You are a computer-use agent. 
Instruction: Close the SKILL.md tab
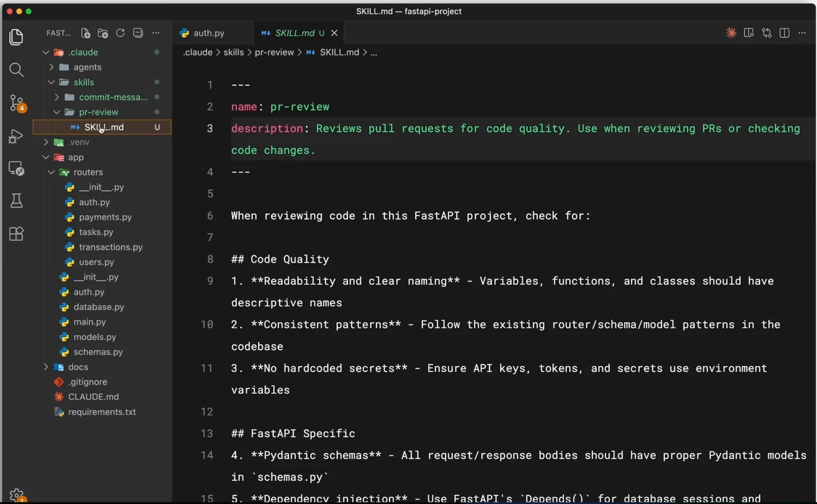tap(334, 33)
